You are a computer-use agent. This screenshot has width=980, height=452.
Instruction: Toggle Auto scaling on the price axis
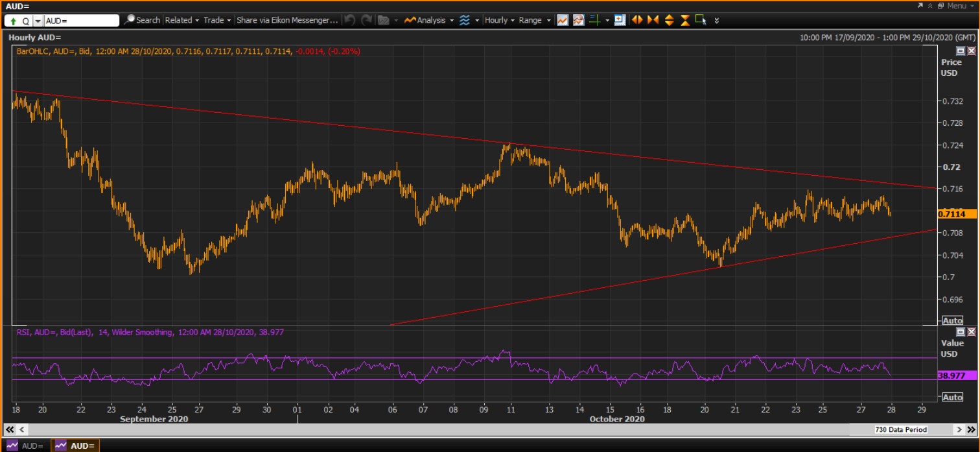[x=951, y=320]
